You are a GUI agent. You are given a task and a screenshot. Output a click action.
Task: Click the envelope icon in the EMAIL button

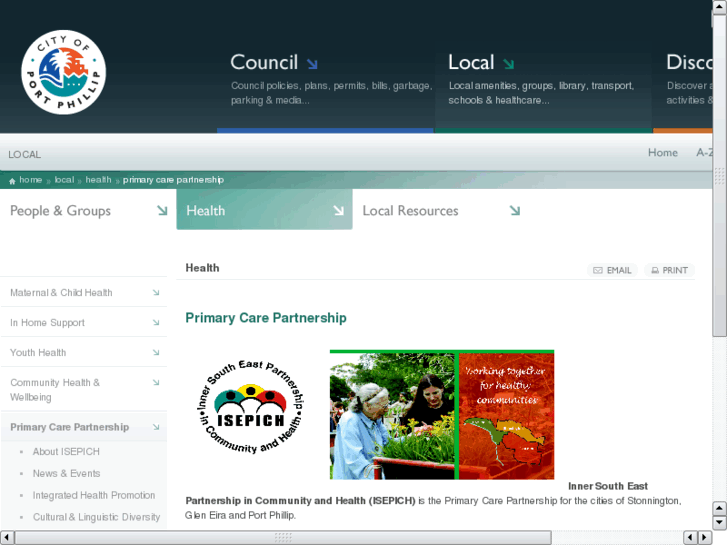[598, 270]
